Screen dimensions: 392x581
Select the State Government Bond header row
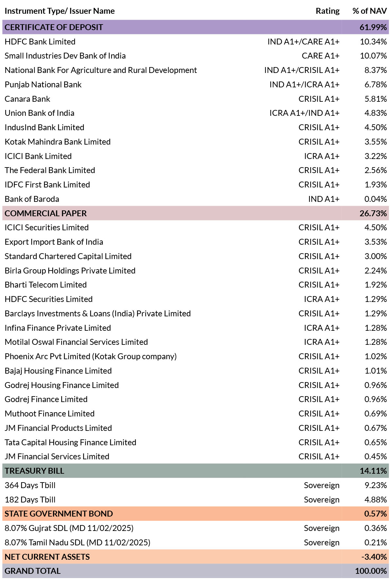(196, 514)
